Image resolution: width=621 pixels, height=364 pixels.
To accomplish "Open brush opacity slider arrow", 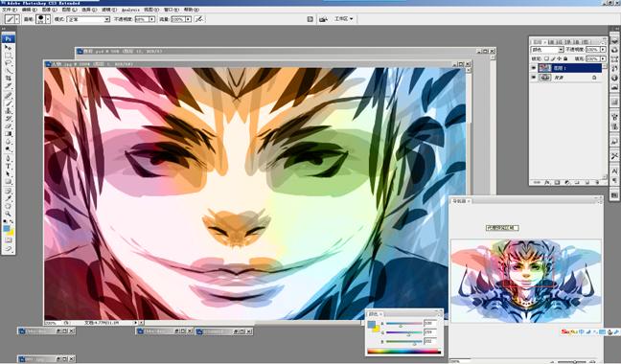I will point(152,19).
